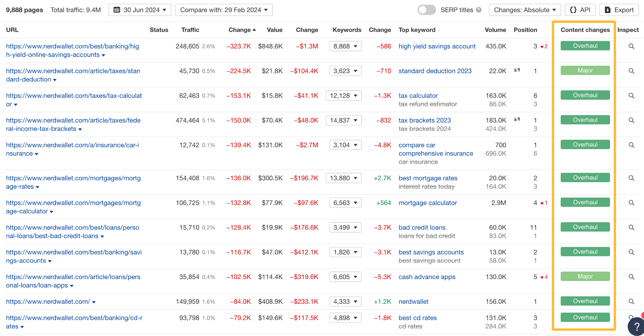Click the info tooltip beside SERP titles
This screenshot has width=644, height=336.
[x=479, y=10]
